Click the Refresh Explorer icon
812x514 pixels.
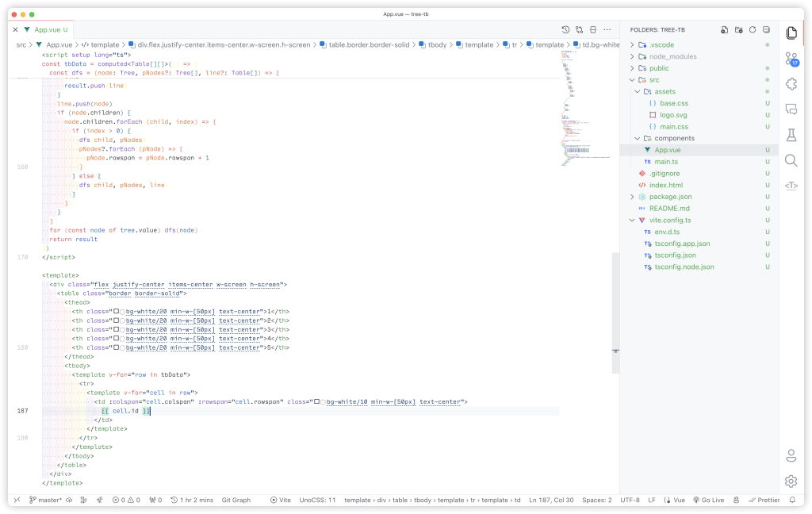753,30
